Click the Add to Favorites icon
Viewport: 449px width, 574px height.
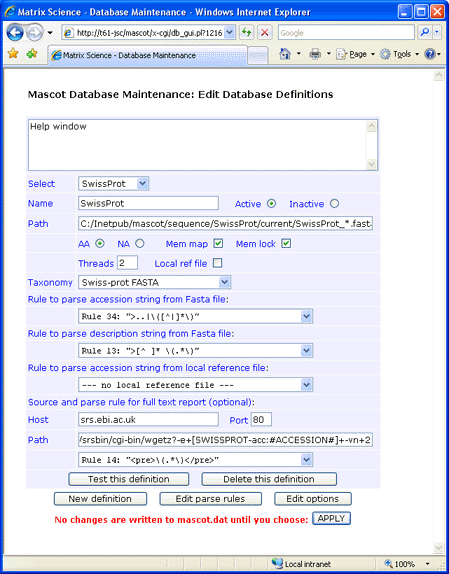(32, 54)
